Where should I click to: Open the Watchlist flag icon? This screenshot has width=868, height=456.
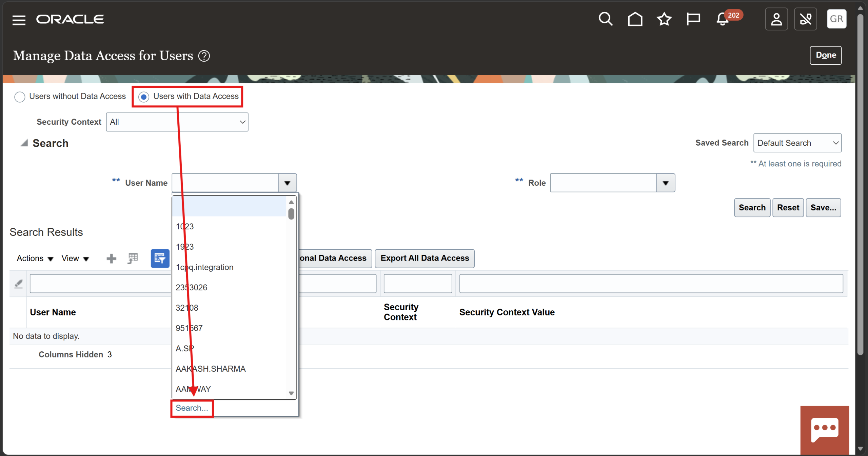[693, 19]
